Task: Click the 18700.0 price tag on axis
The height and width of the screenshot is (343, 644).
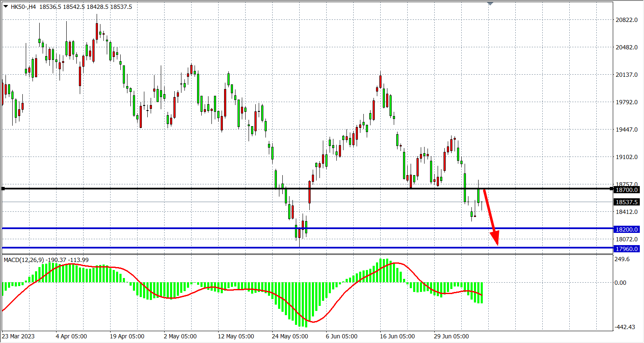Action: 627,190
